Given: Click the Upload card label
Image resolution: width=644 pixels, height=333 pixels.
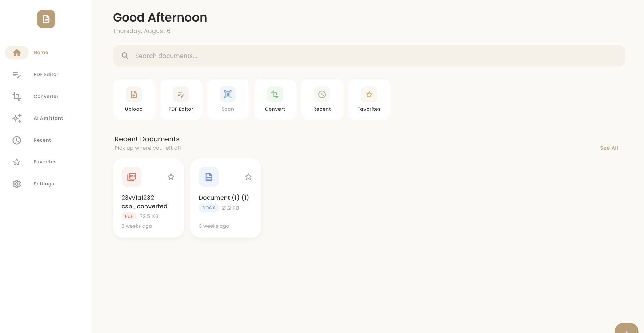Looking at the screenshot, I should 134,109.
